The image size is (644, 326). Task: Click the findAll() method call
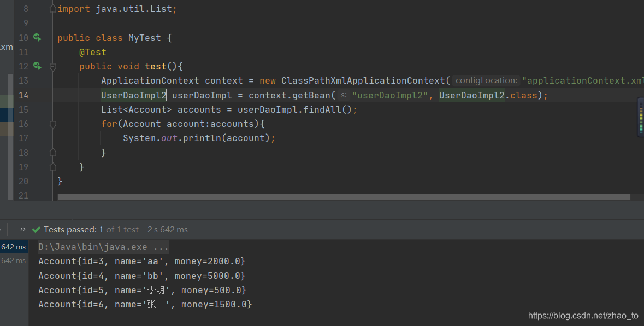pyautogui.click(x=327, y=110)
